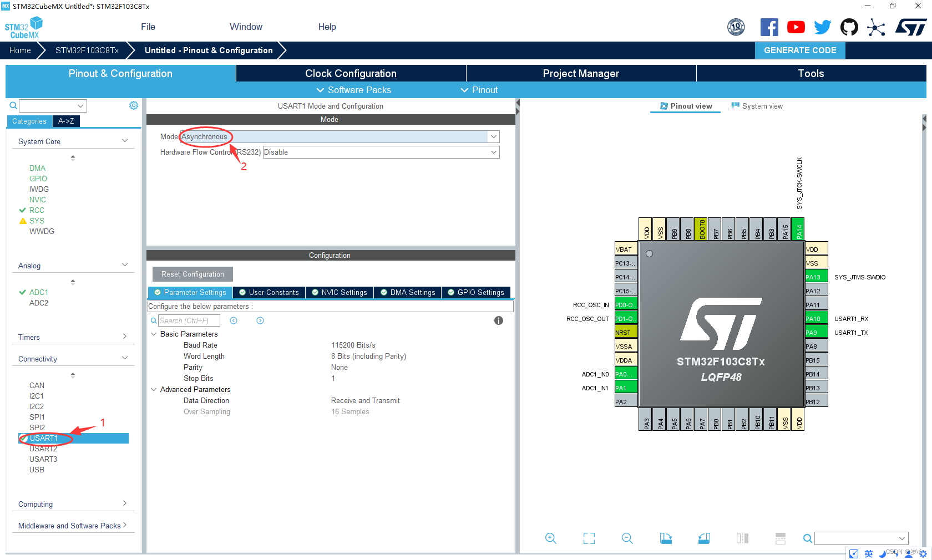Click the parameter Search field
Image resolution: width=932 pixels, height=560 pixels.
[x=189, y=320]
